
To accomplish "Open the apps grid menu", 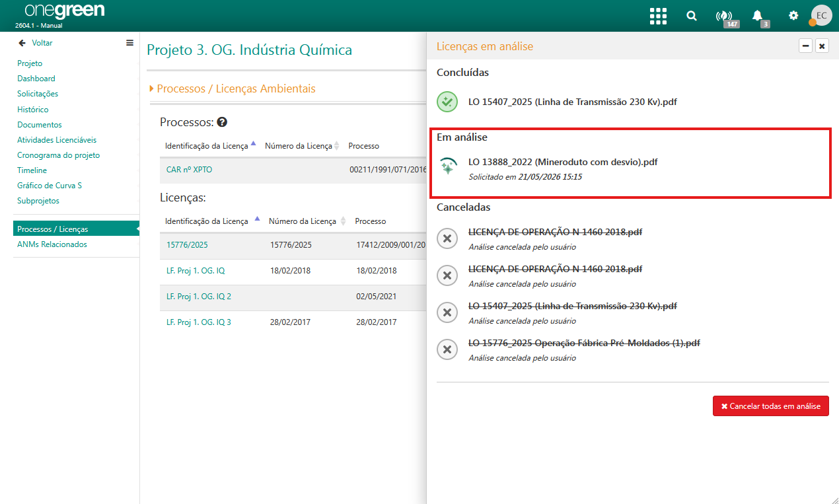I will pyautogui.click(x=658, y=16).
